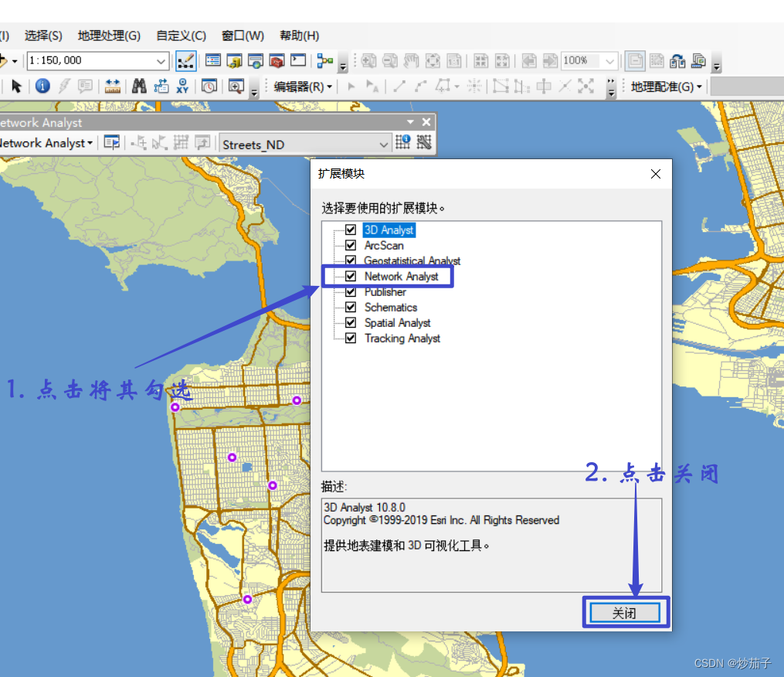784x677 pixels.
Task: Click the Go To XY tool
Action: pos(183,86)
